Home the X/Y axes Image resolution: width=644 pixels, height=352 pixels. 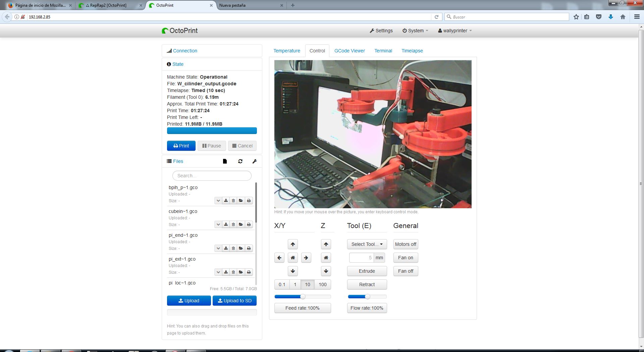point(293,258)
